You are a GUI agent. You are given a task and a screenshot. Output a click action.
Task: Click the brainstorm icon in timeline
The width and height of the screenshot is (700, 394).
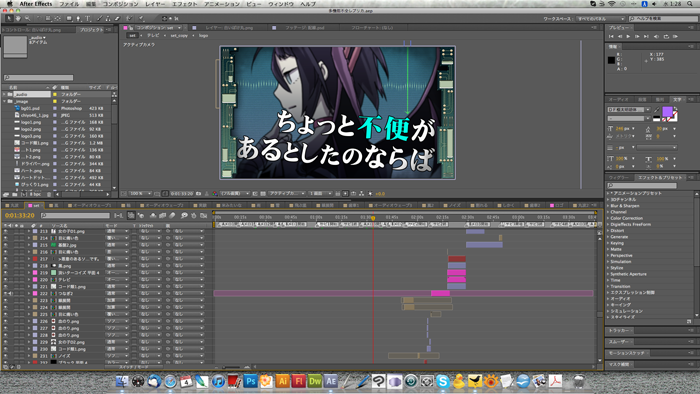pos(183,216)
